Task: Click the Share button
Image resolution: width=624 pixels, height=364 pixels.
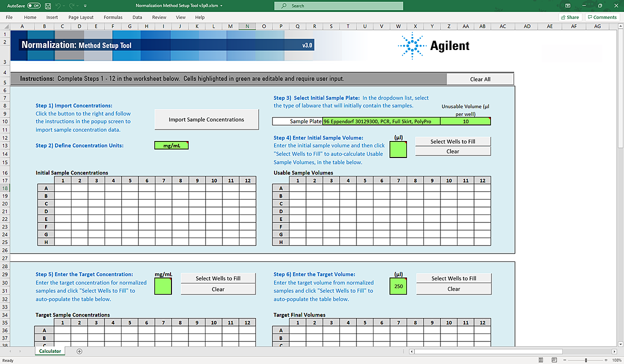Action: click(x=569, y=17)
